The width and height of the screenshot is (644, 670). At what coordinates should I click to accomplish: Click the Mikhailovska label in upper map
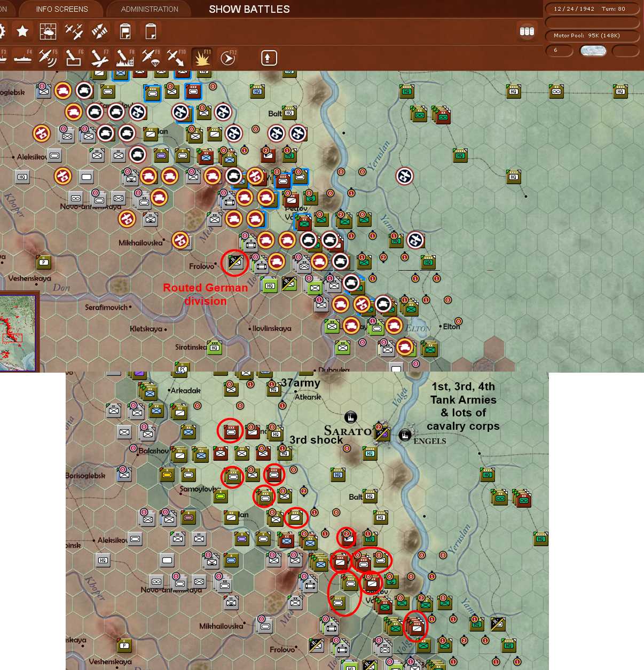[140, 243]
